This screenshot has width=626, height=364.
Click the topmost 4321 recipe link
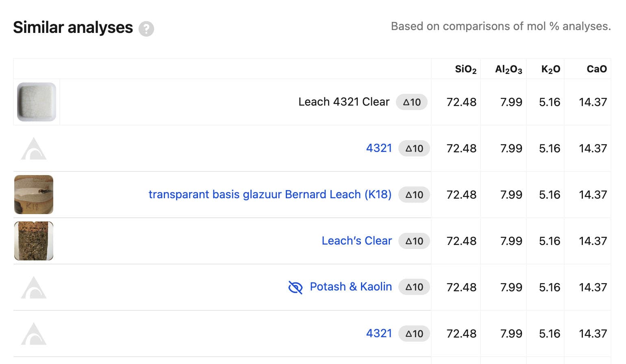coord(379,148)
